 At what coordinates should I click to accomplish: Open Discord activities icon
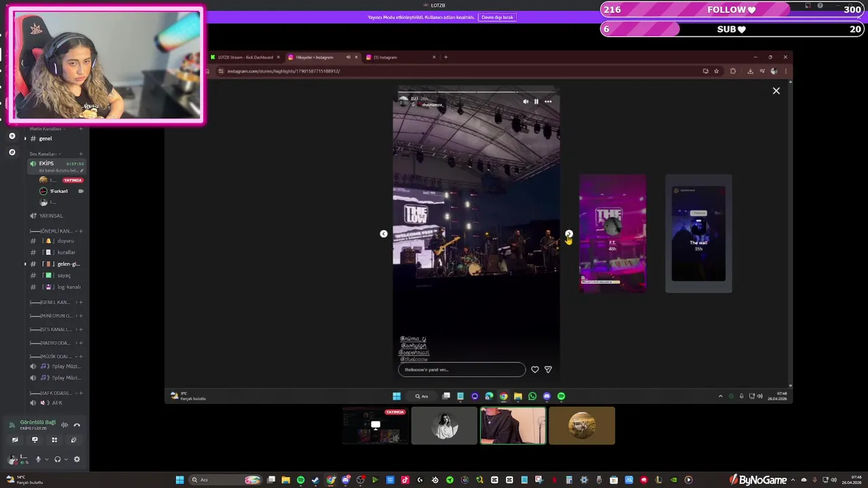(54, 440)
